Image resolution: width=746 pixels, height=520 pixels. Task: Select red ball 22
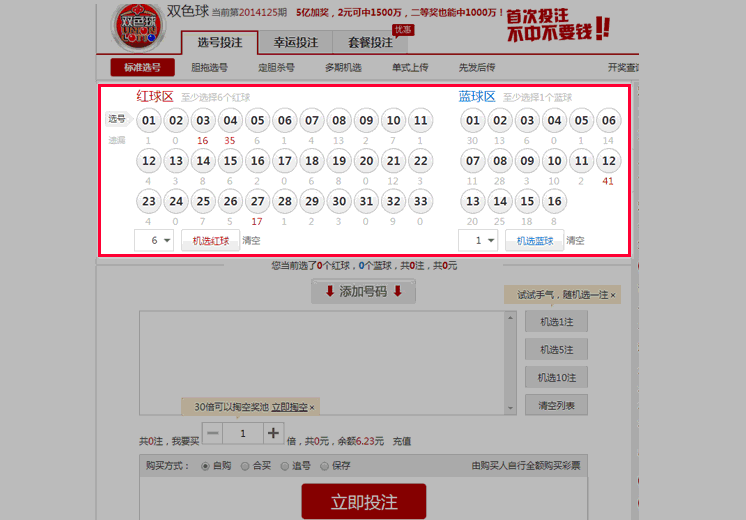421,161
